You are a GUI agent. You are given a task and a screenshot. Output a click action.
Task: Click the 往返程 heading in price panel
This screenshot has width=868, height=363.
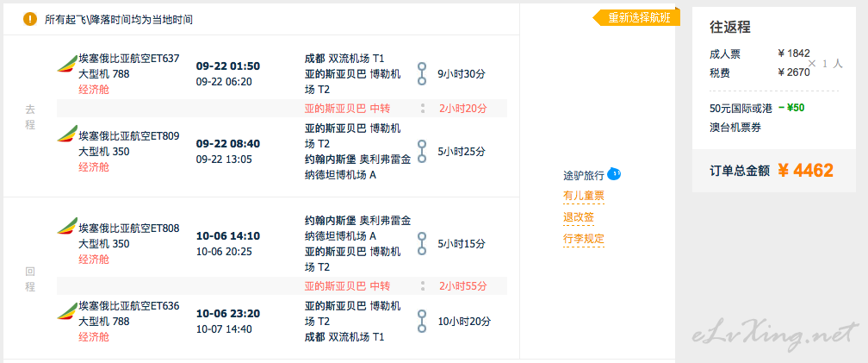point(730,27)
